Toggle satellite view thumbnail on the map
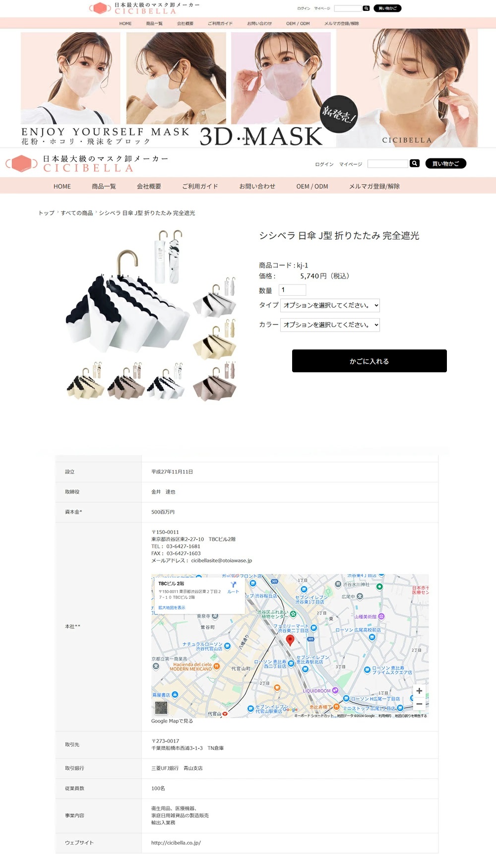Image resolution: width=496 pixels, height=868 pixels. pos(161,707)
